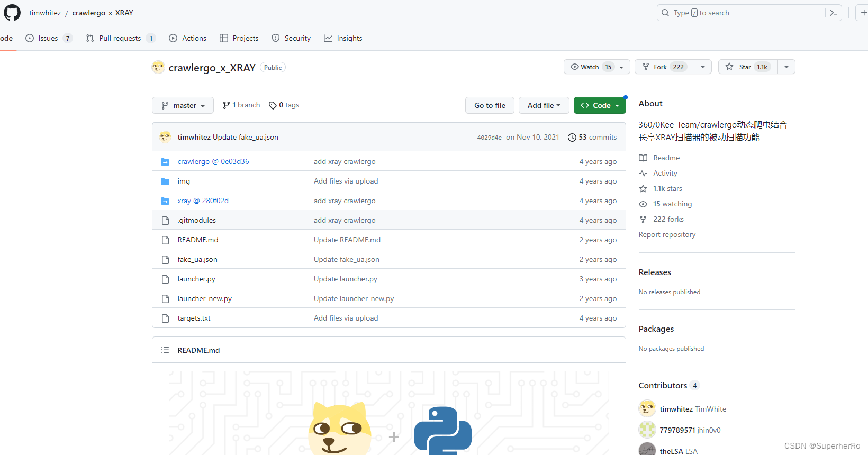The width and height of the screenshot is (868, 455).
Task: Open the crawlergo @ 0e03d36 submodule
Action: pos(213,161)
